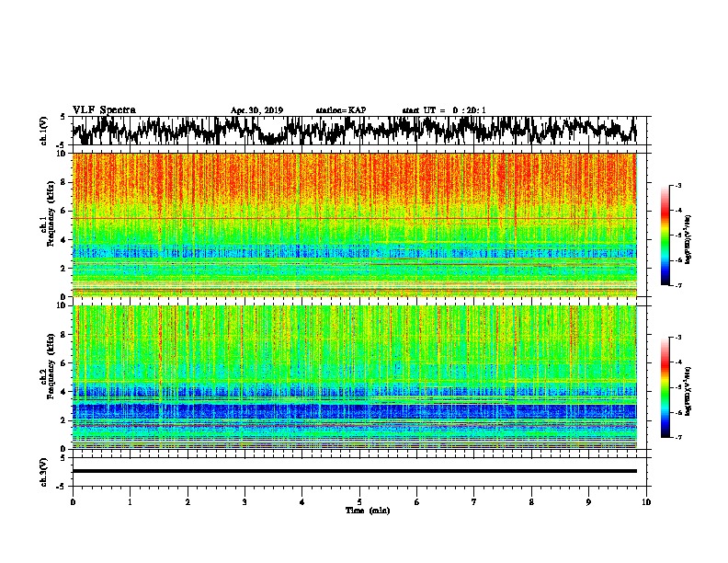
Task: Click the "station=KAP" header label
Action: point(341,110)
